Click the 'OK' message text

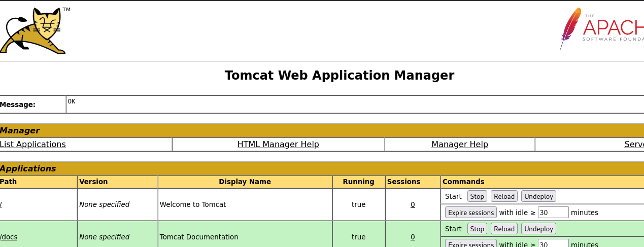72,101
